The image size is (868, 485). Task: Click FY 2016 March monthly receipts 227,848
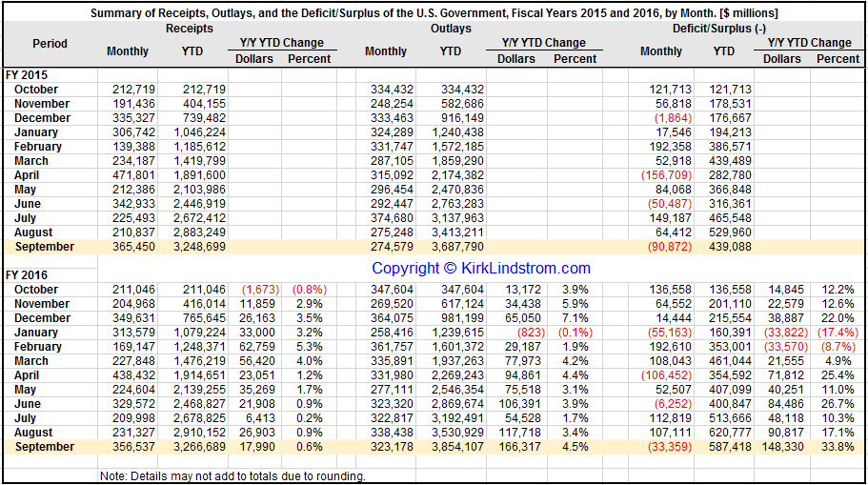click(x=133, y=361)
